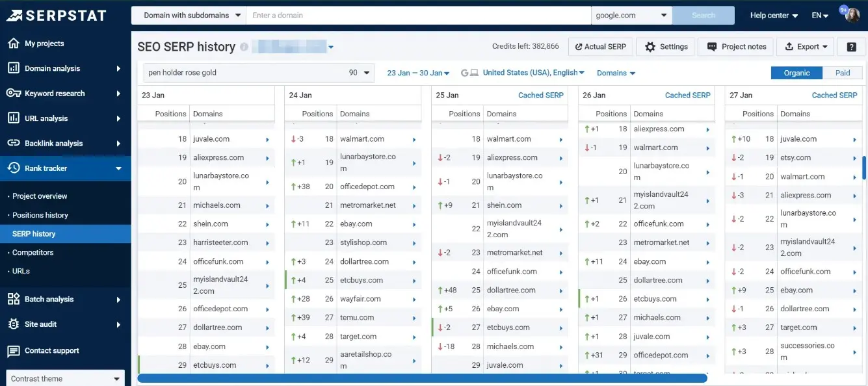
Task: Open Project overview page
Action: click(x=40, y=196)
